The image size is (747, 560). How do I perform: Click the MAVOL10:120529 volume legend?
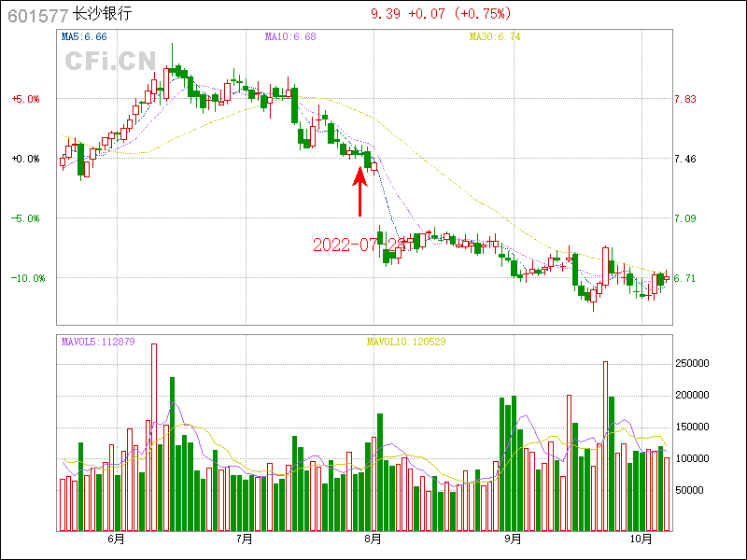[405, 342]
